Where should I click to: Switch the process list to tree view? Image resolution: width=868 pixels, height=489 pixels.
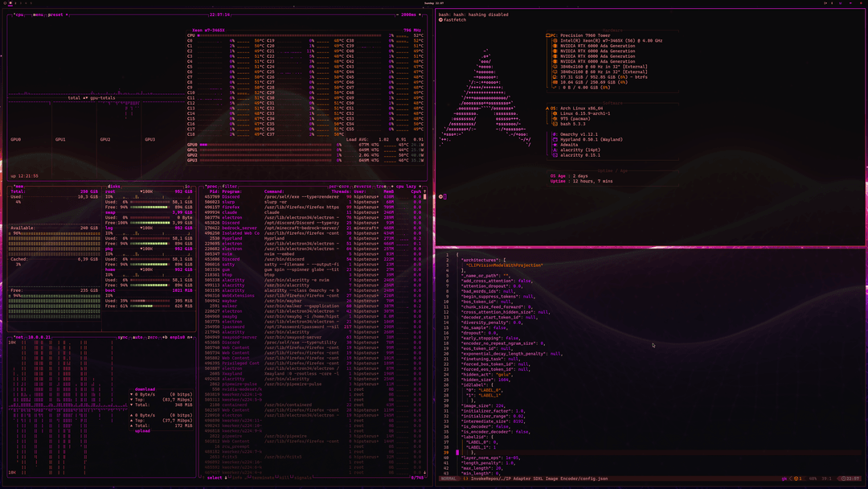[381, 186]
